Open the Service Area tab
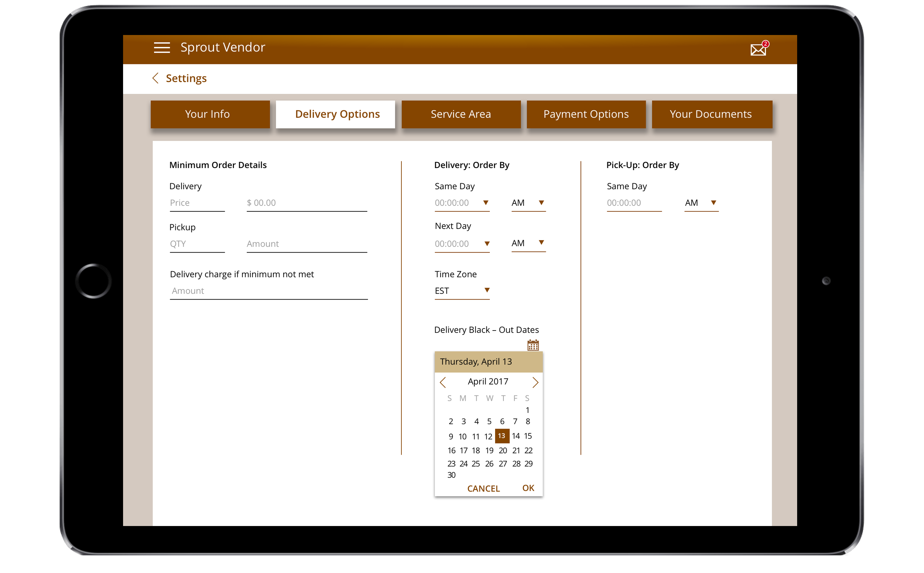924x573 pixels. (461, 114)
